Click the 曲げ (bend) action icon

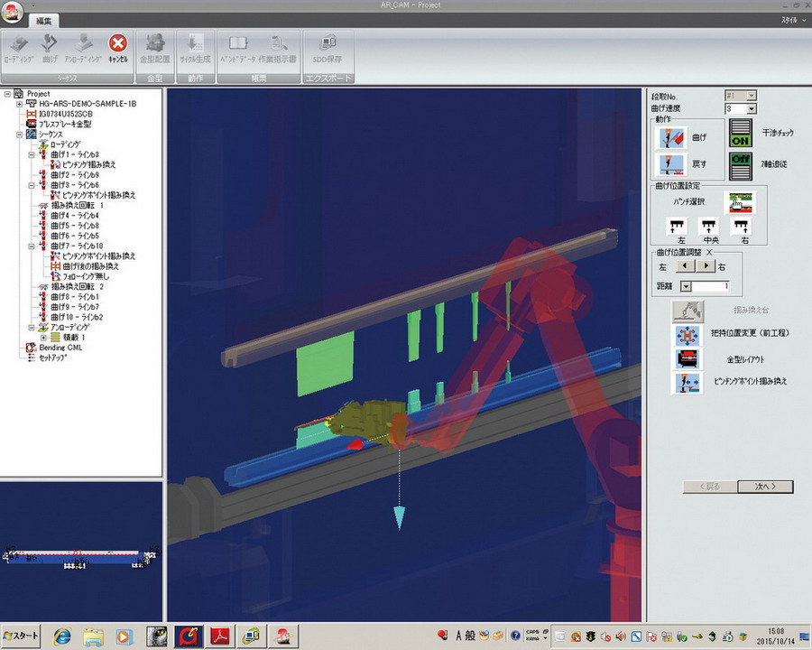pyautogui.click(x=672, y=137)
